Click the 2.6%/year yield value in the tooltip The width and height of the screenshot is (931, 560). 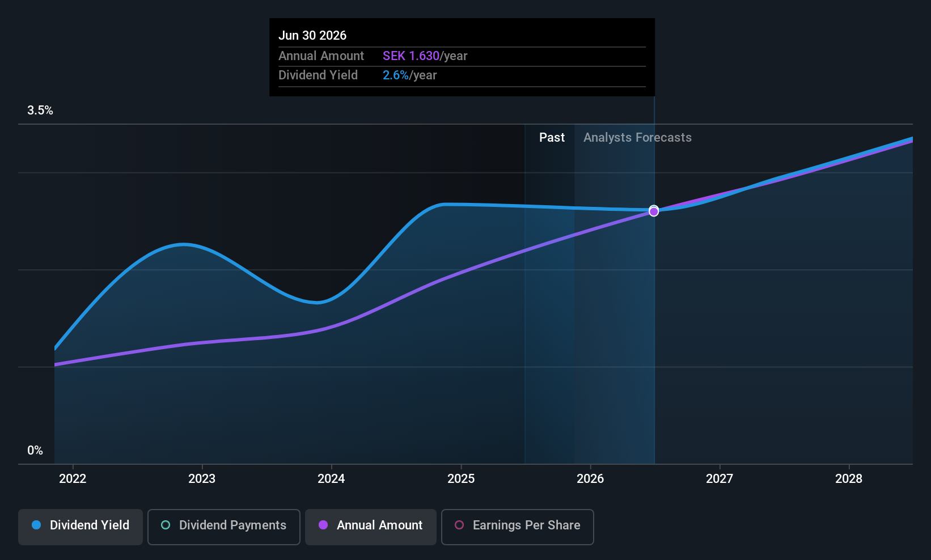click(x=409, y=75)
